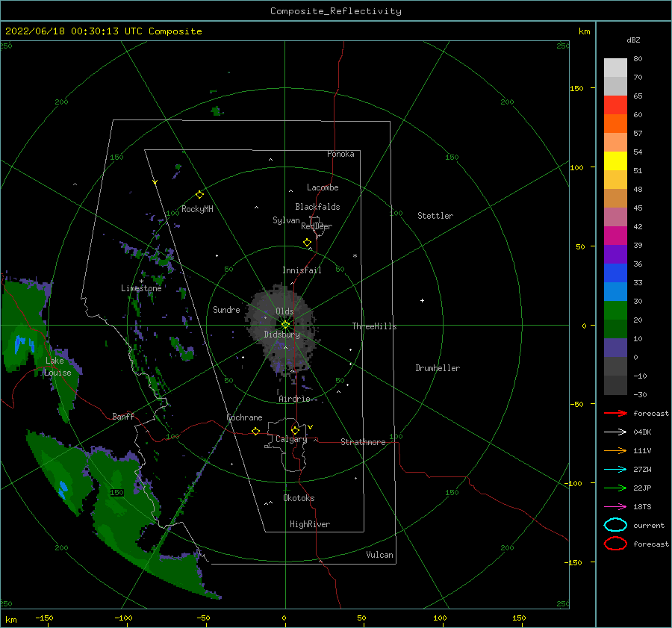672x628 pixels.
Task: Click the Olds label
Action: click(284, 311)
